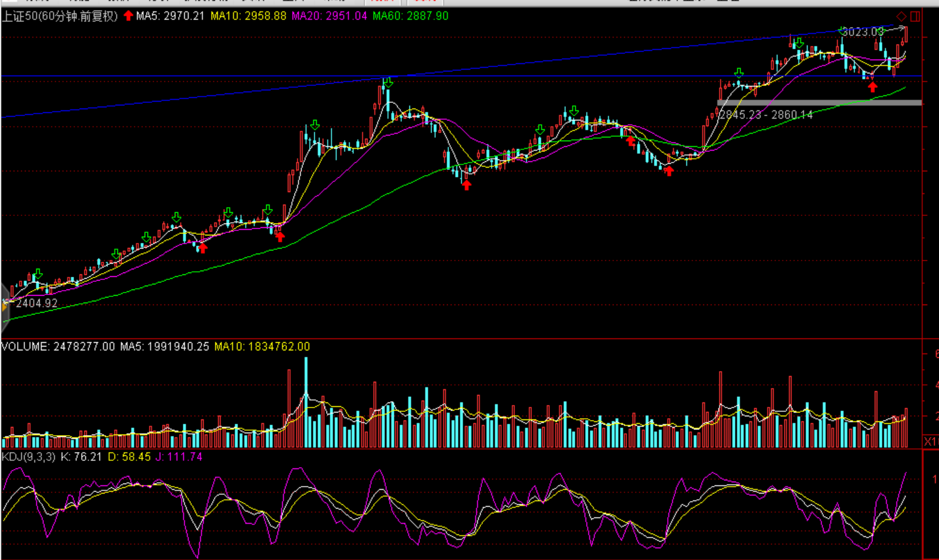This screenshot has width=939, height=560.
Task: Click the red diamond icon in chart corner
Action: tap(901, 16)
